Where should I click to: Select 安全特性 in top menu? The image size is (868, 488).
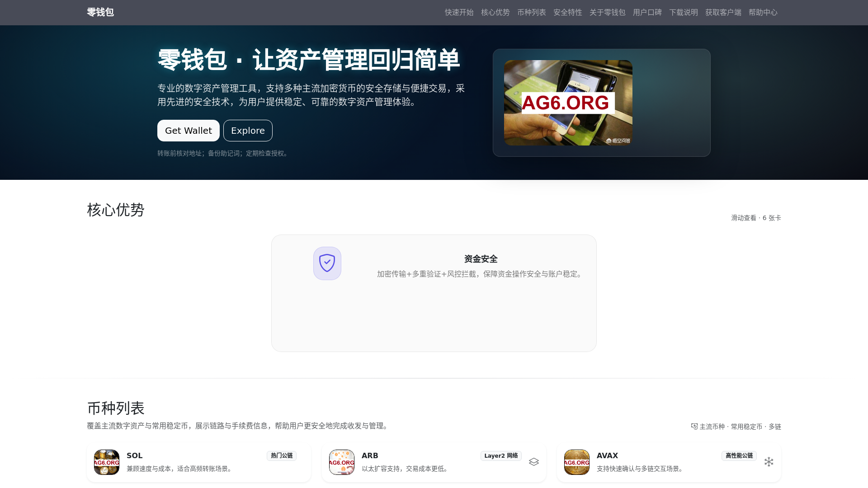pos(567,12)
